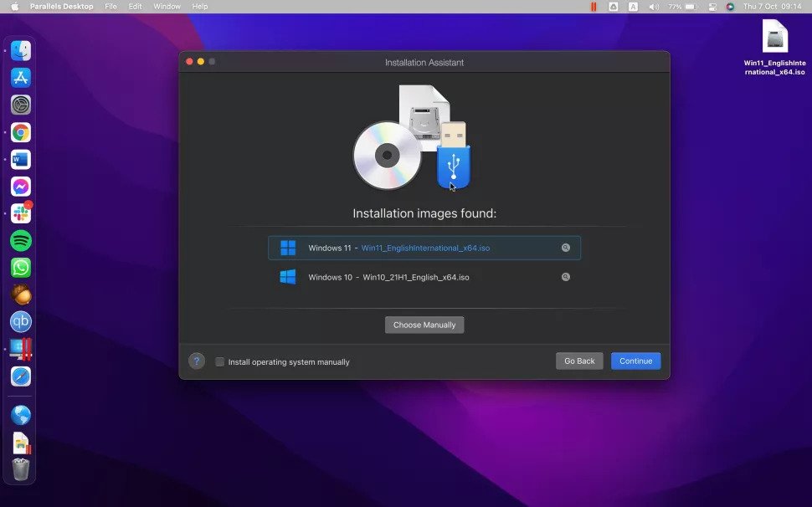The height and width of the screenshot is (507, 812).
Task: Click the battery percentage indicator
Action: click(x=675, y=6)
